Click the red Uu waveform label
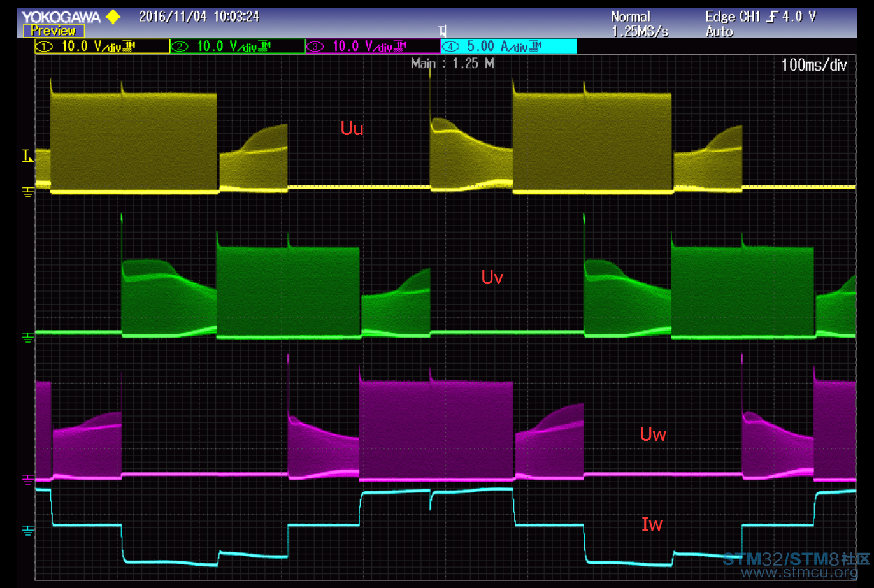Screen dimensions: 874x588 click(352, 128)
